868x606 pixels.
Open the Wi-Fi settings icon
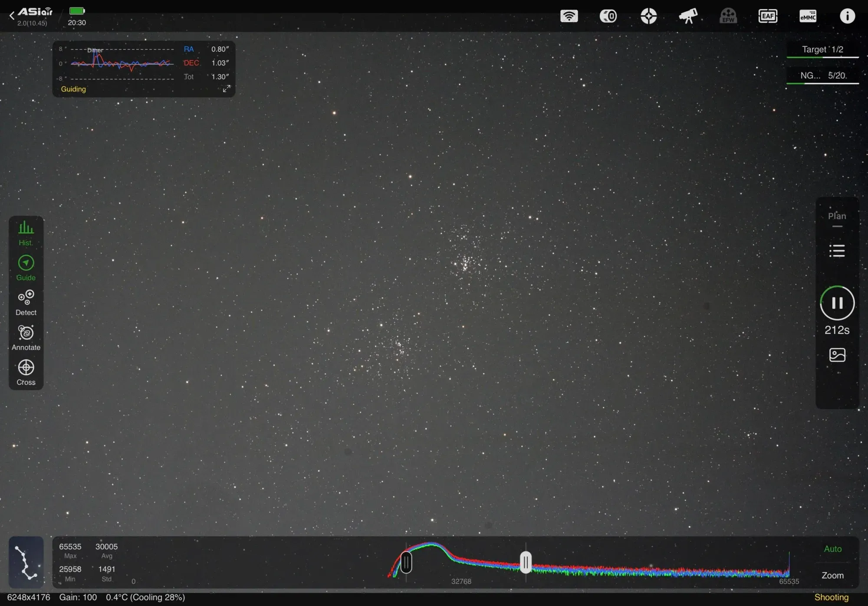tap(569, 16)
